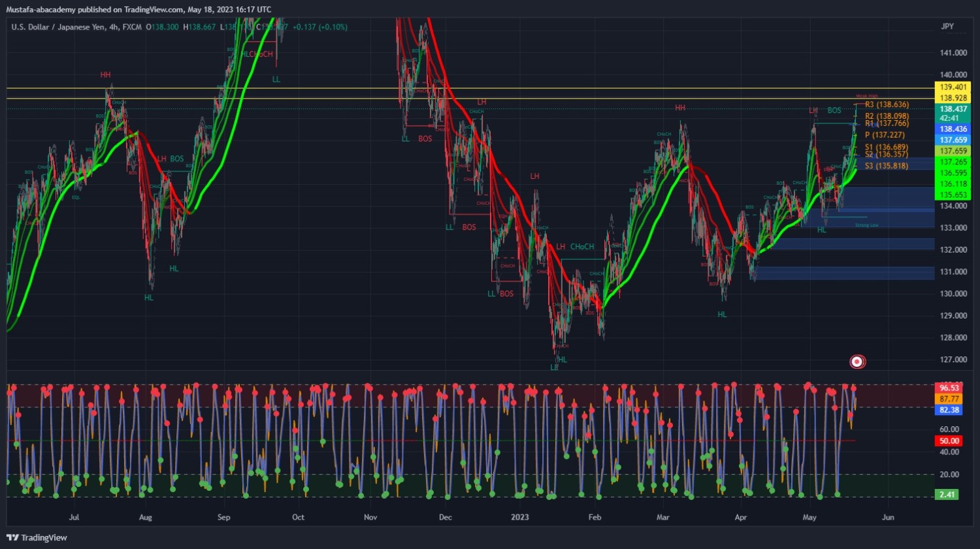
Task: Click the HH label above the July peak
Action: click(x=105, y=75)
